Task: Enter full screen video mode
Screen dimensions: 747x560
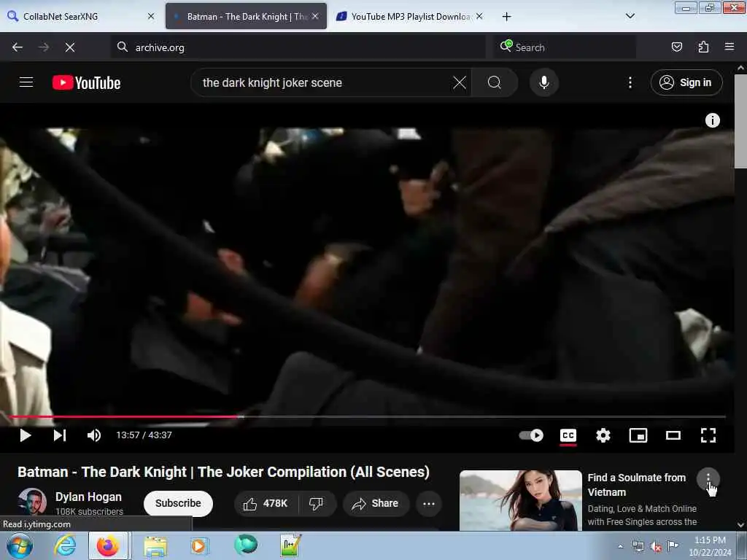Action: point(708,435)
